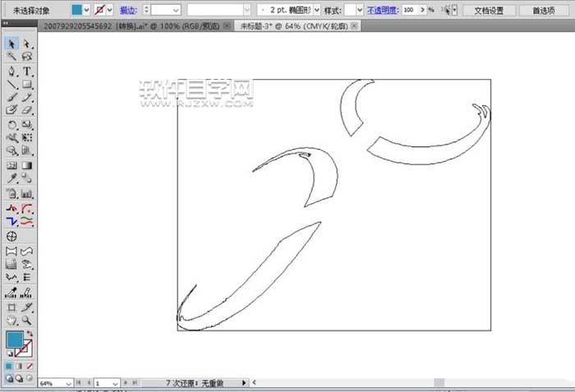Select the Rotate tool
575x392 pixels.
tap(11, 125)
